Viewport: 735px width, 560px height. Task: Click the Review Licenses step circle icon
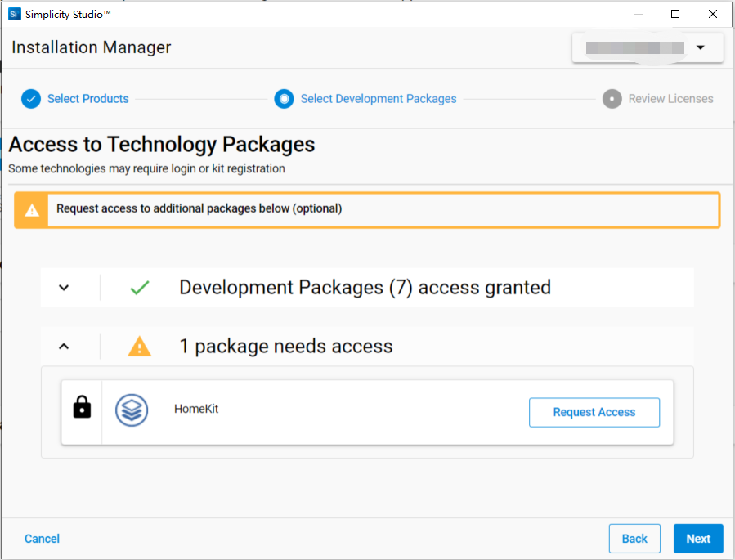coord(612,99)
